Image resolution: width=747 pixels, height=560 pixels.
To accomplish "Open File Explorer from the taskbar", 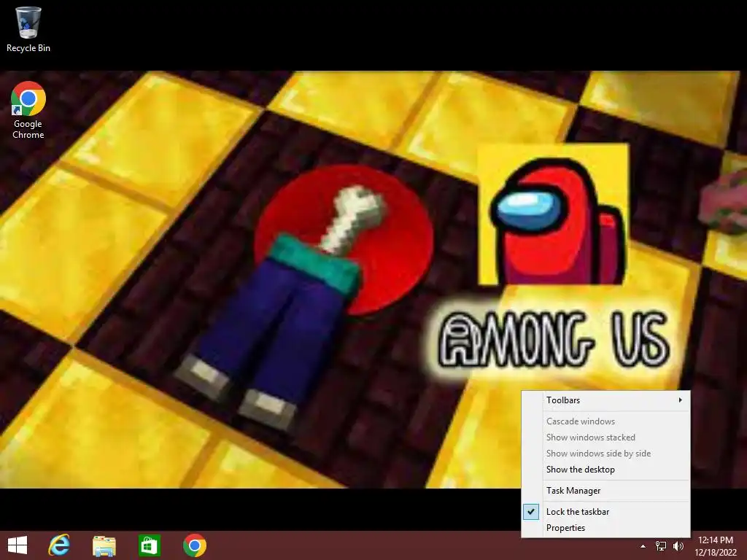I will coord(104,545).
